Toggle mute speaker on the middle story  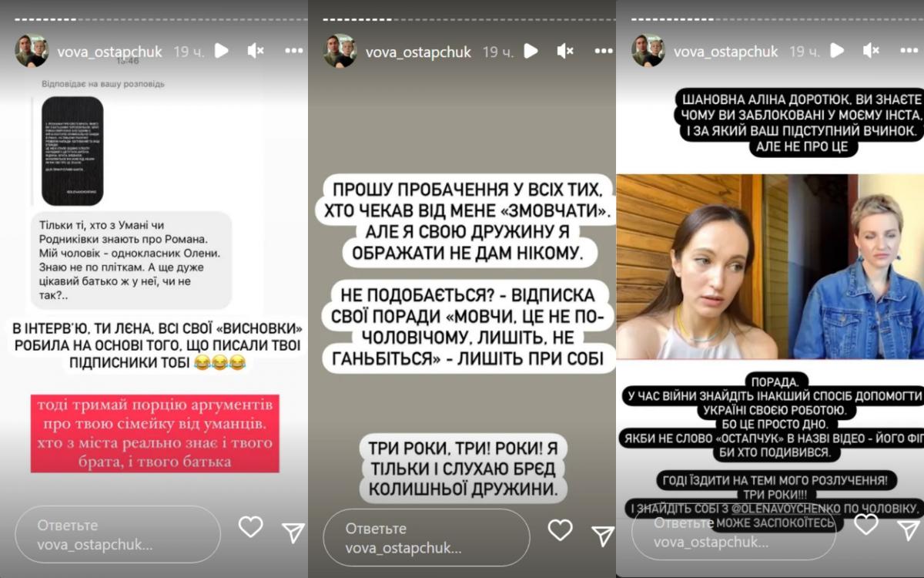(565, 51)
